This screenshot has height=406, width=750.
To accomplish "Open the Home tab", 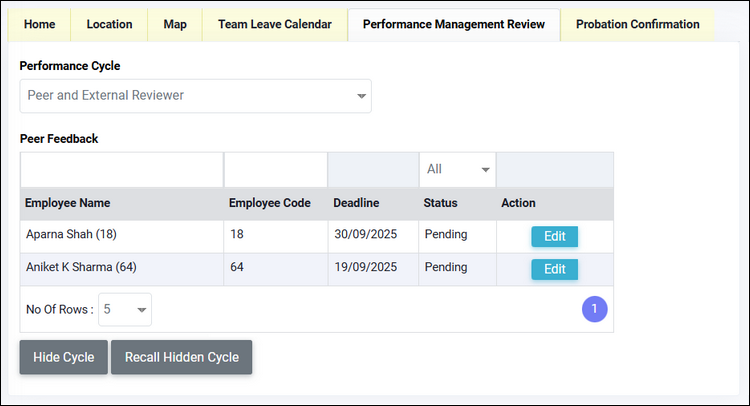I will point(39,24).
